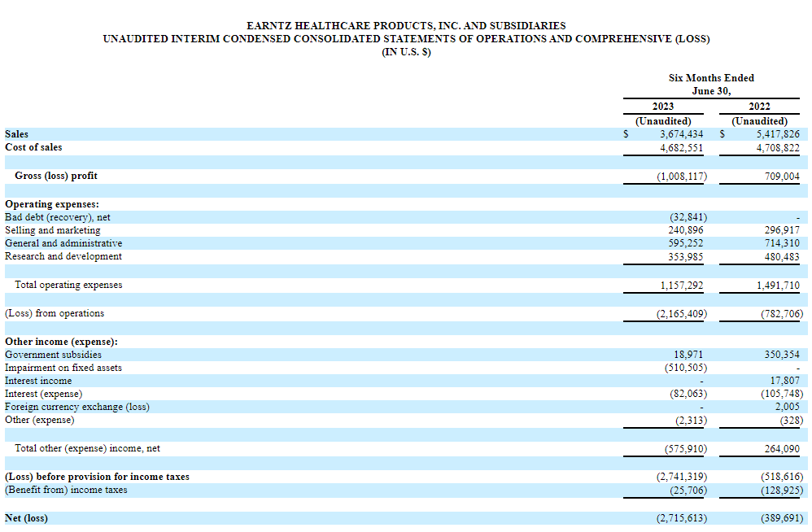This screenshot has height=532, width=812.
Task: Select total operating expenses 1,491,710
Action: [x=778, y=286]
